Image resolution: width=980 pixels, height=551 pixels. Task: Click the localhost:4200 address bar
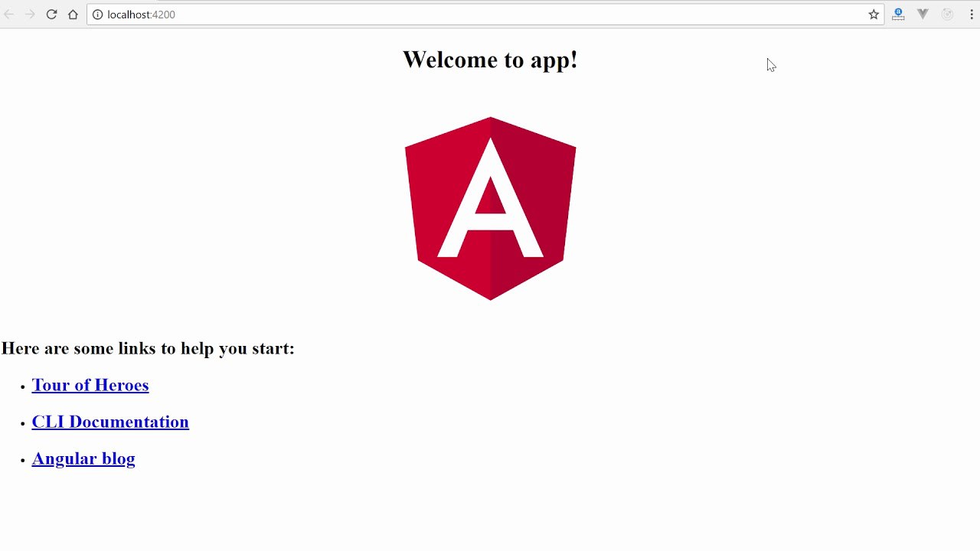(485, 15)
